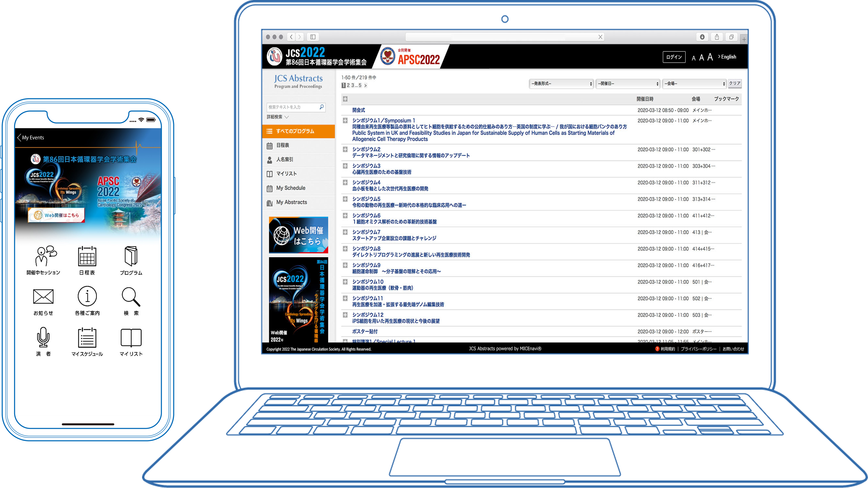The image size is (868, 488).
Task: Select medium font size A
Action: click(702, 58)
